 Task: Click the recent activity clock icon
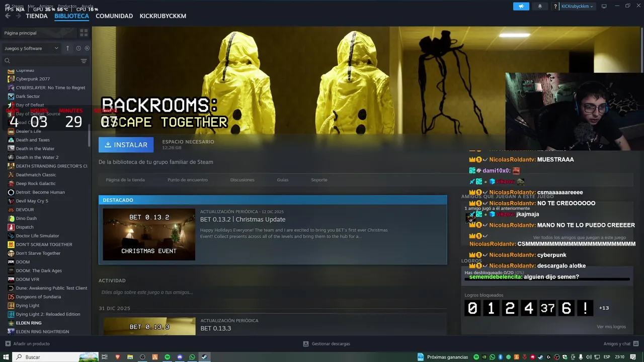coord(78,48)
